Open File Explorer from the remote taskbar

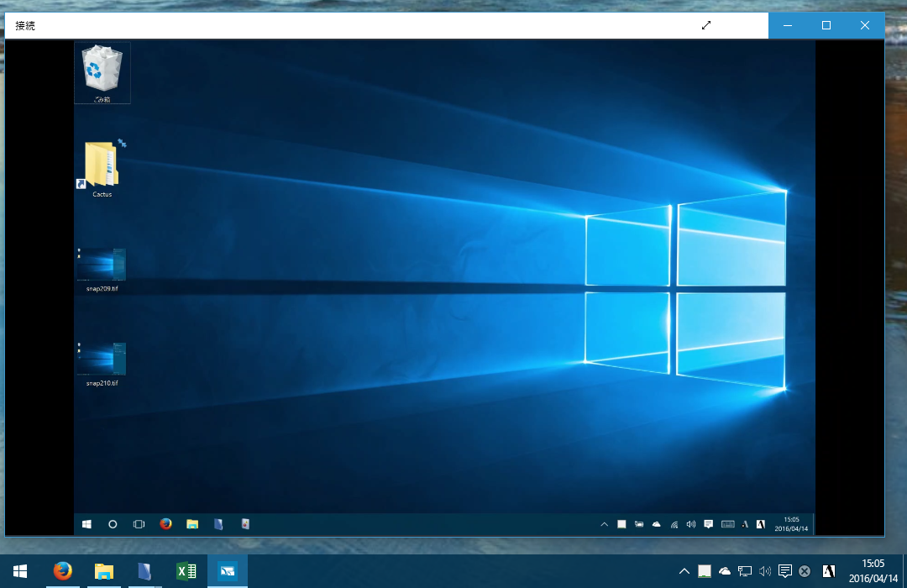192,524
